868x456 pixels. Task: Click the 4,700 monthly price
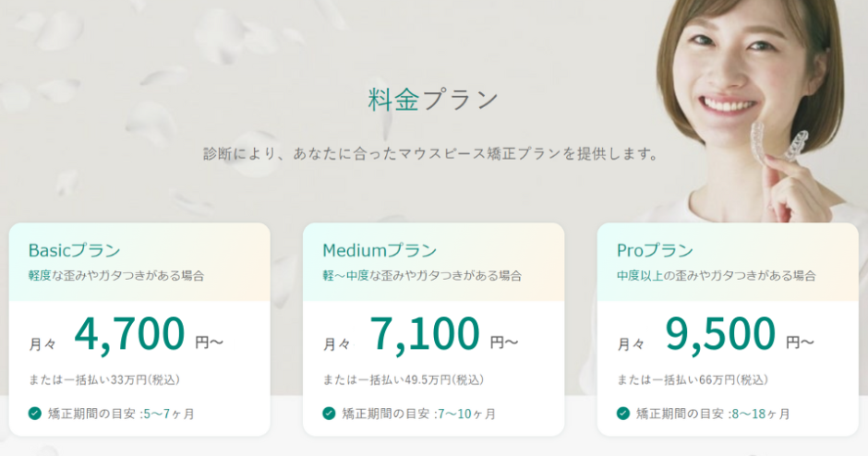[129, 335]
